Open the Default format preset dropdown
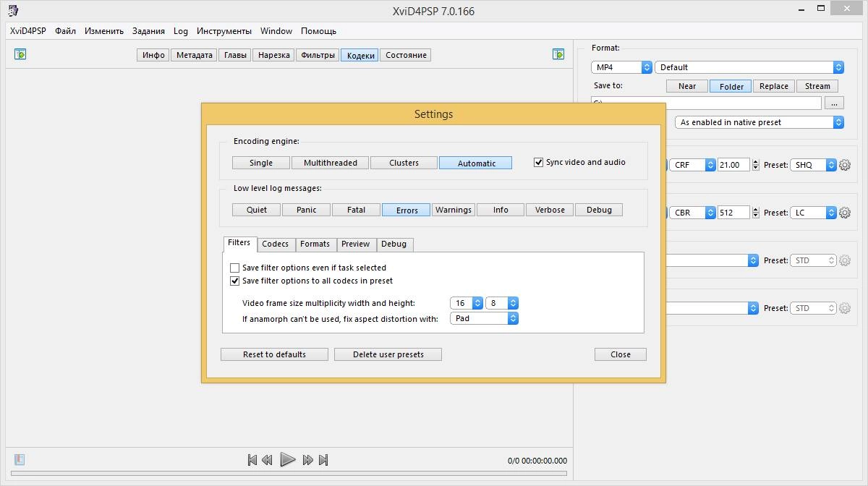This screenshot has height=486, width=868. [x=749, y=67]
